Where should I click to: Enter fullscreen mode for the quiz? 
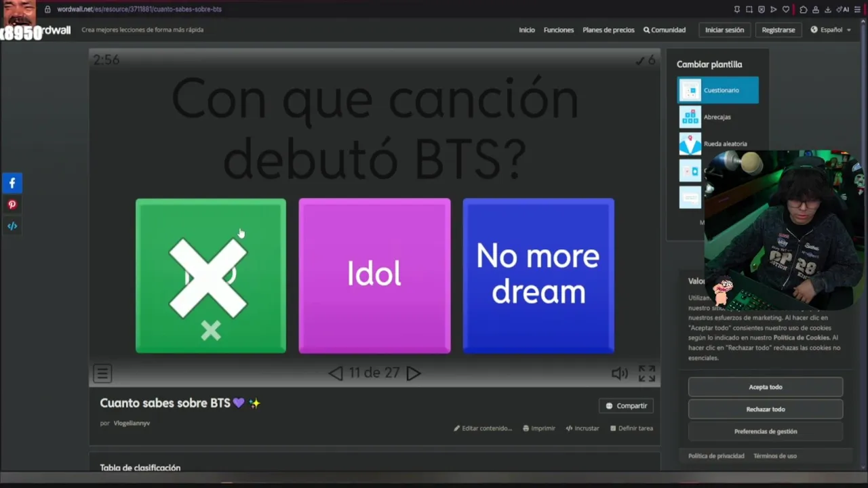click(647, 373)
